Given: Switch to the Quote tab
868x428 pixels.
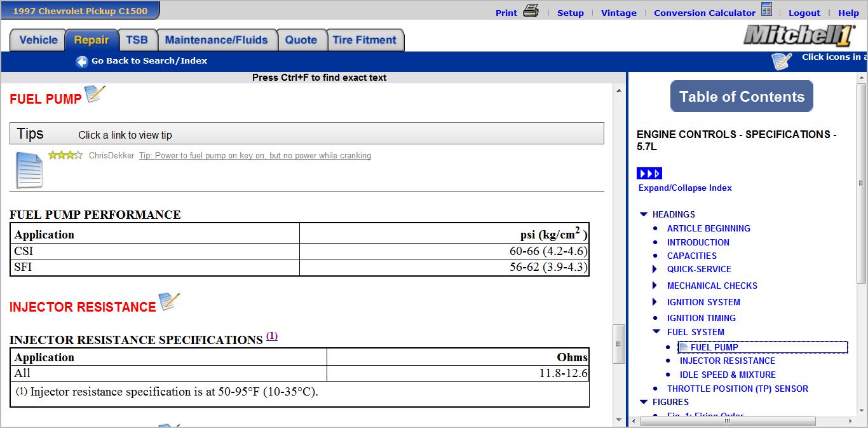Looking at the screenshot, I should [x=301, y=40].
